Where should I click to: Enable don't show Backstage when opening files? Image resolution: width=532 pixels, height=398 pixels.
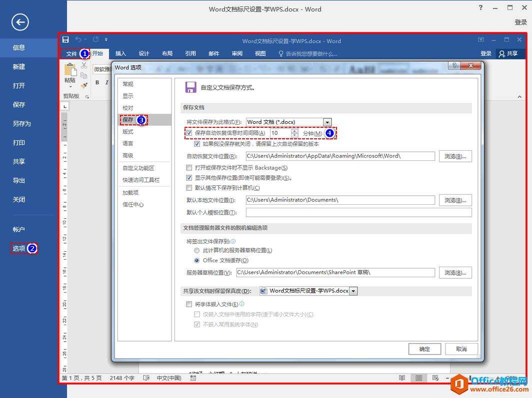[x=189, y=168]
